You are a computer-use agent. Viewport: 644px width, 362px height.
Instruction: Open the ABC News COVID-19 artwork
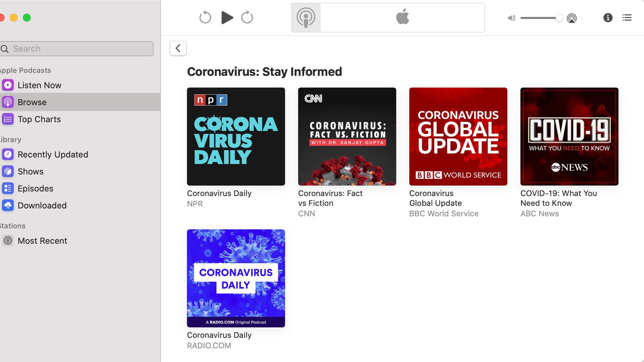click(569, 136)
